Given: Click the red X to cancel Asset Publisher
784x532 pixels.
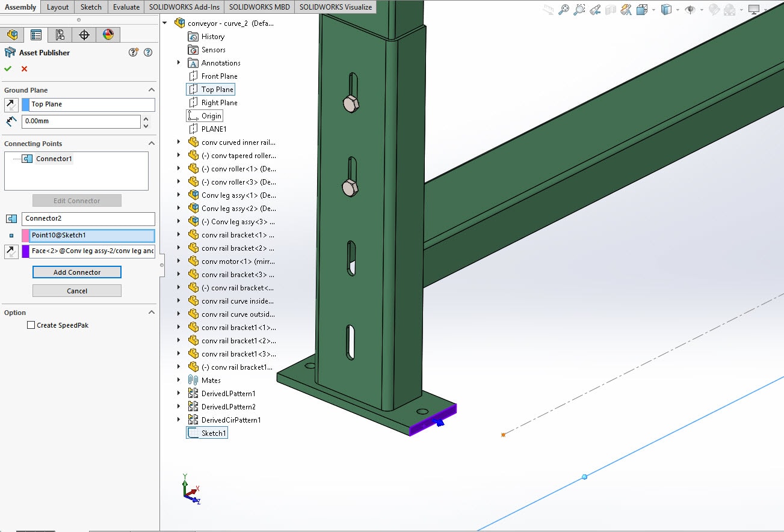Looking at the screenshot, I should pyautogui.click(x=24, y=69).
